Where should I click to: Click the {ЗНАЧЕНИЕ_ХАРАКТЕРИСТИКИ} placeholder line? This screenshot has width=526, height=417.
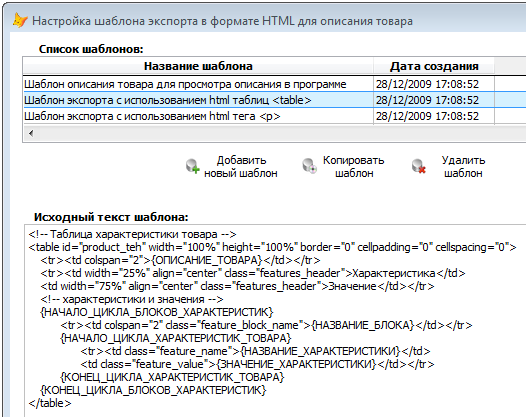pyautogui.click(x=257, y=364)
